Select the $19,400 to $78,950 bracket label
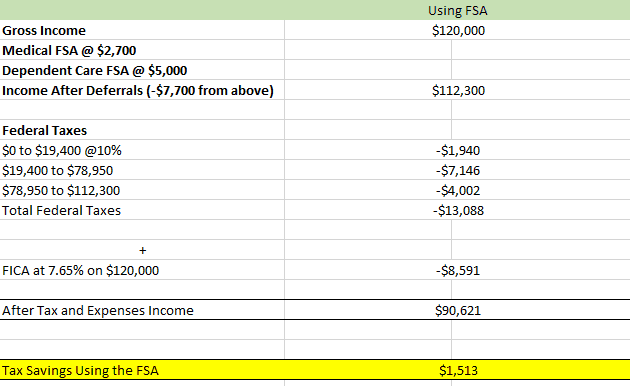The width and height of the screenshot is (630, 386). [x=57, y=171]
